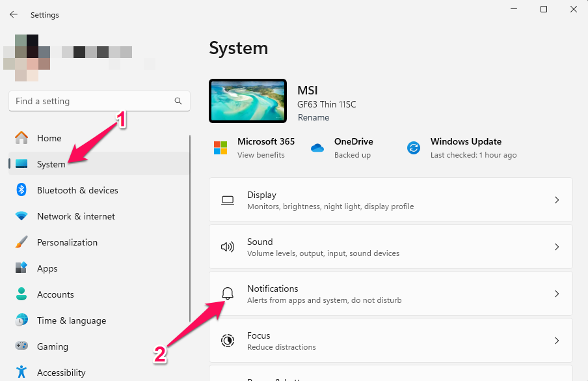
Task: Minimize the Settings window
Action: (x=514, y=9)
